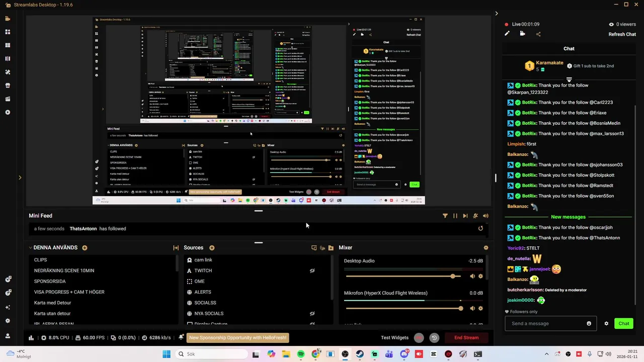The height and width of the screenshot is (362, 644).
Task: Open the chat settings gear
Action: click(x=606, y=324)
